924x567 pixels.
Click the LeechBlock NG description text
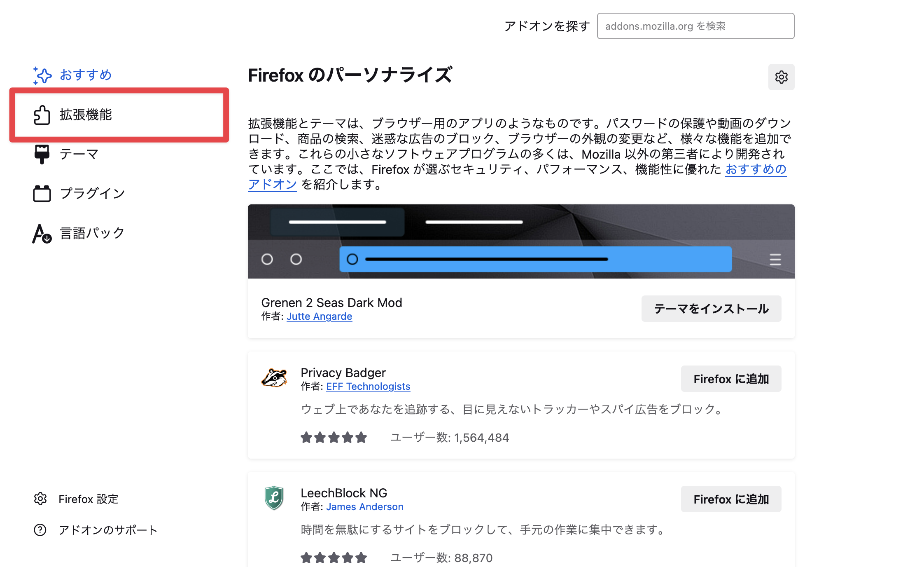tap(484, 530)
